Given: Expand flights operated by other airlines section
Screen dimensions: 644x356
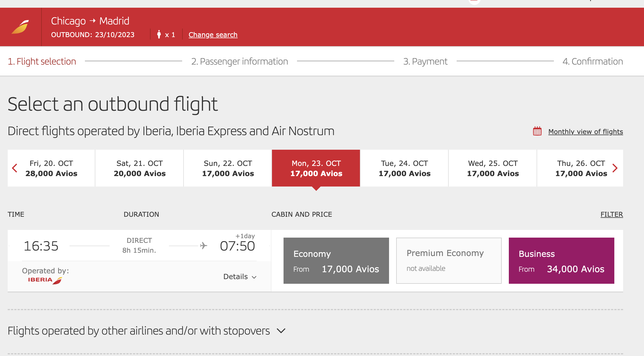Looking at the screenshot, I should click(147, 331).
